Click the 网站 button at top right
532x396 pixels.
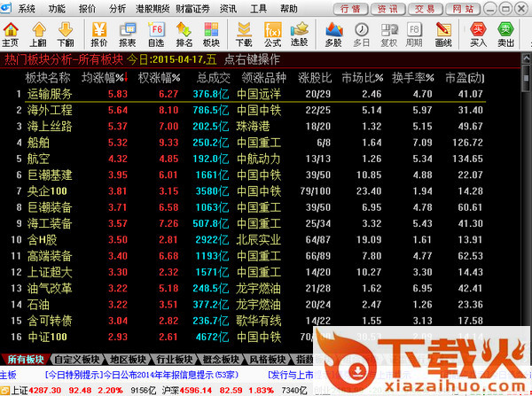pos(463,9)
